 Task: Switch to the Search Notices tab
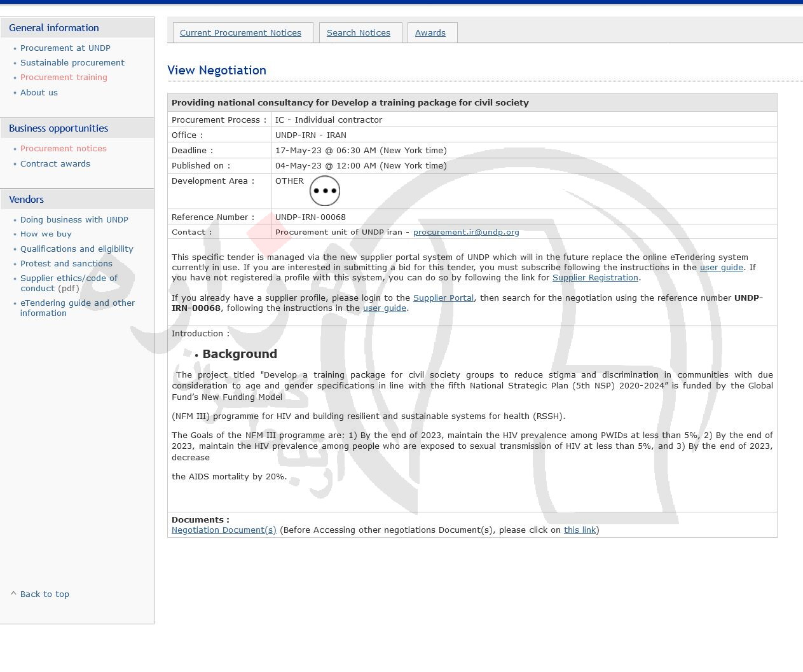[358, 33]
